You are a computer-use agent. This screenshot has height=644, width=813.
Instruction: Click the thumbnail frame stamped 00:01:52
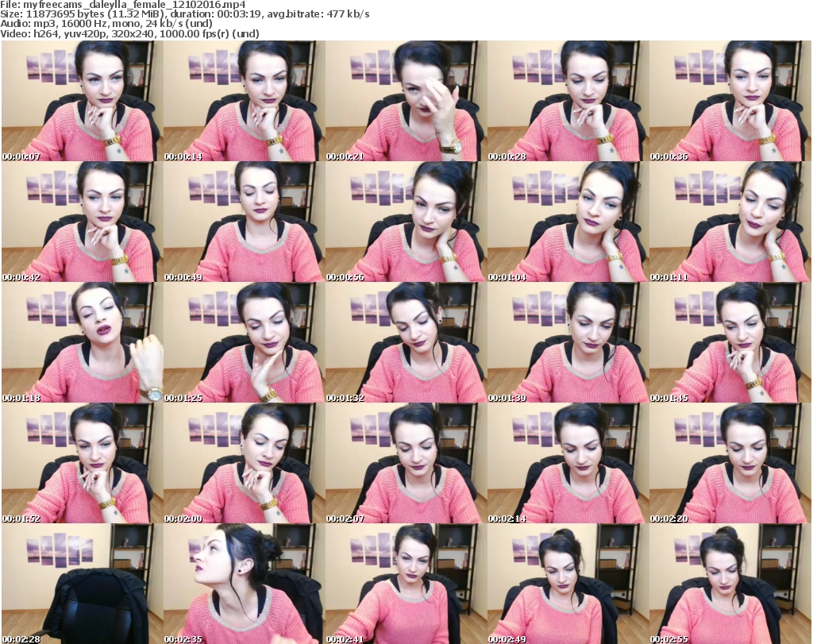tap(82, 464)
